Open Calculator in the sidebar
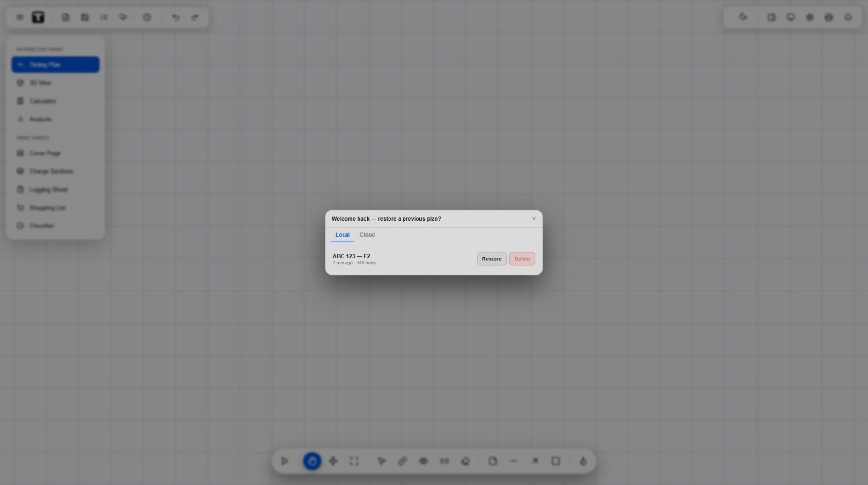The width and height of the screenshot is (868, 485). (x=55, y=101)
